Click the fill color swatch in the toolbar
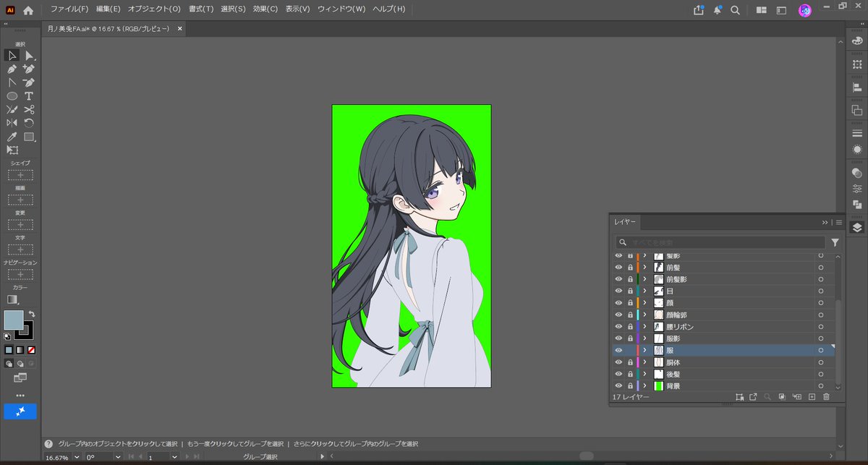868x465 pixels. point(13,320)
